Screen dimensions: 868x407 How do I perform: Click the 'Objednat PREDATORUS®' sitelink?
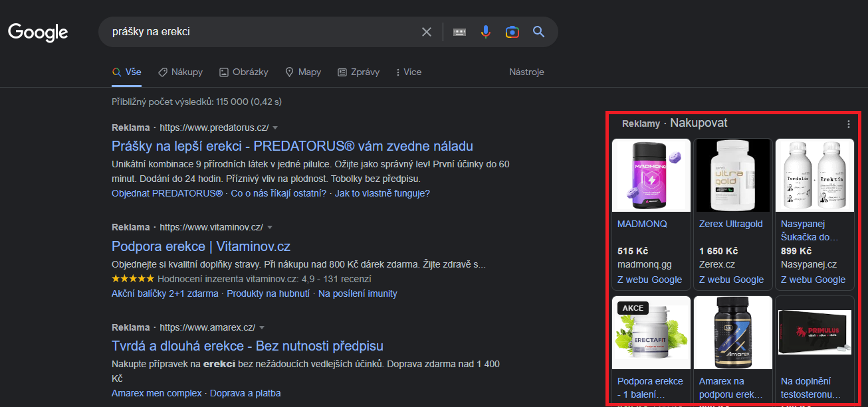point(167,193)
